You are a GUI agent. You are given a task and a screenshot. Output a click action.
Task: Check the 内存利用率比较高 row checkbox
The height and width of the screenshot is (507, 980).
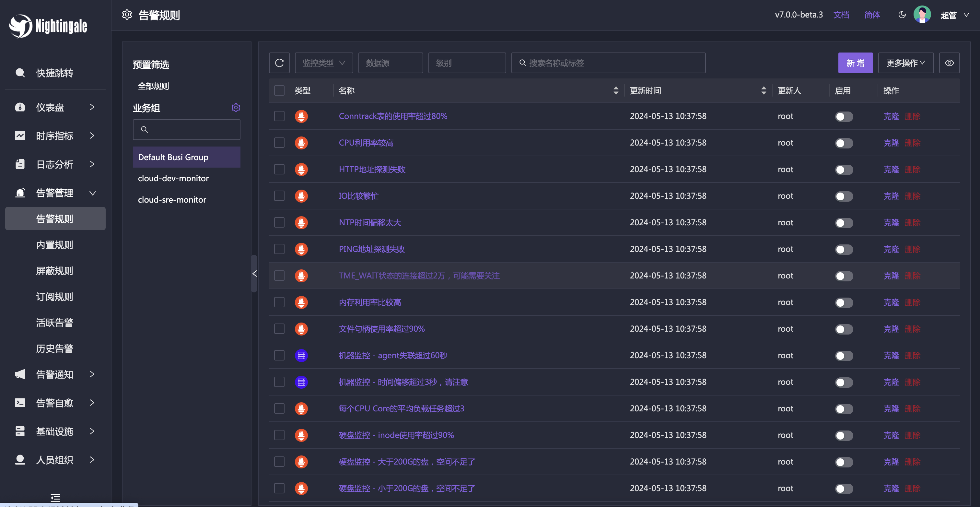pyautogui.click(x=279, y=302)
